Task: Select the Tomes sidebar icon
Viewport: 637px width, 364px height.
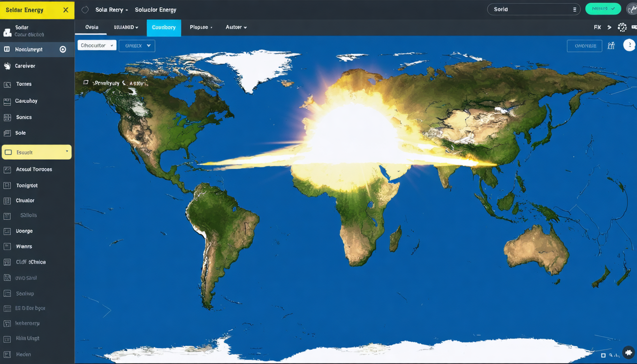Action: 7,84
